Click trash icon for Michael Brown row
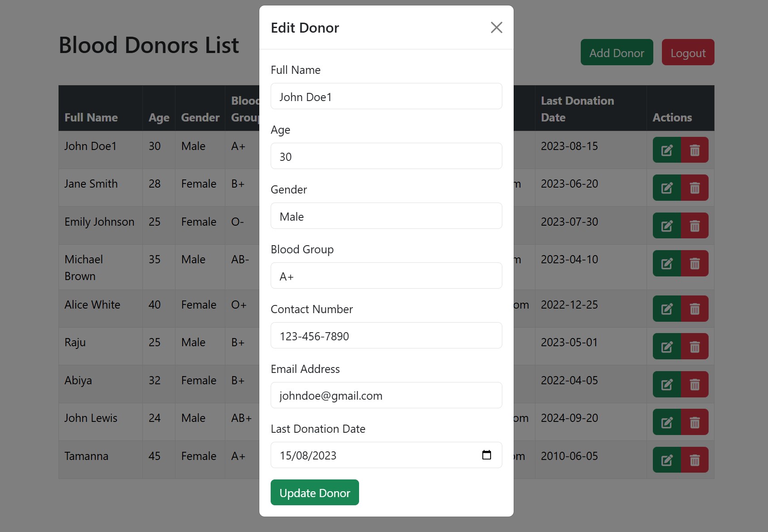This screenshot has height=532, width=768. coord(695,263)
